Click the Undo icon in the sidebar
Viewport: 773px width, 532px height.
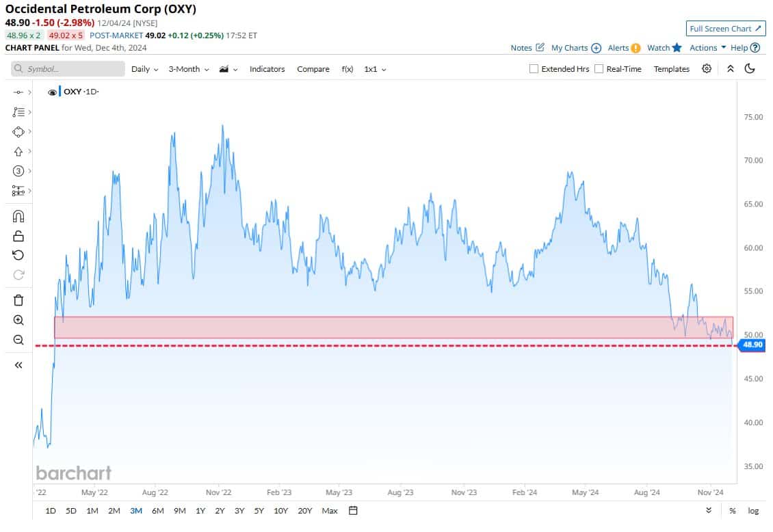18,255
